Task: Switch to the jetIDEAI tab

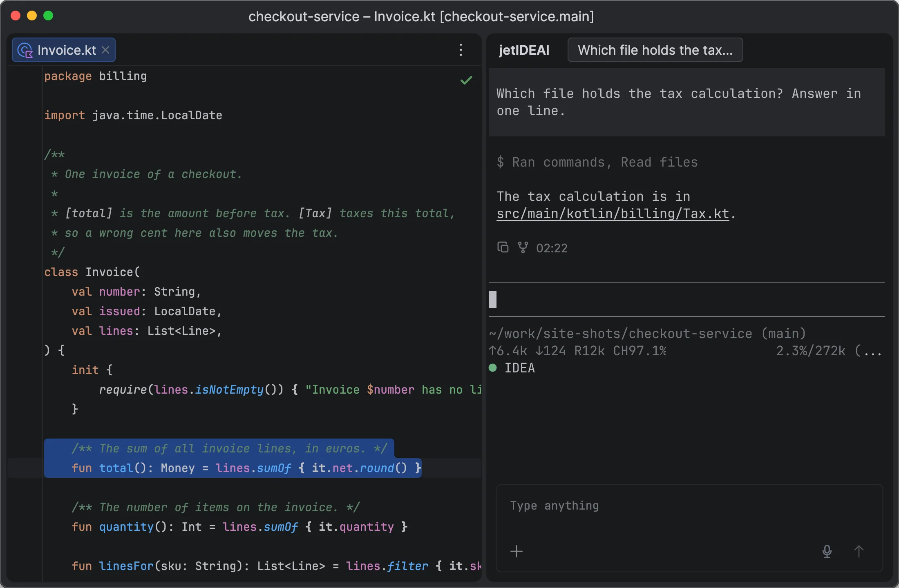Action: tap(524, 50)
